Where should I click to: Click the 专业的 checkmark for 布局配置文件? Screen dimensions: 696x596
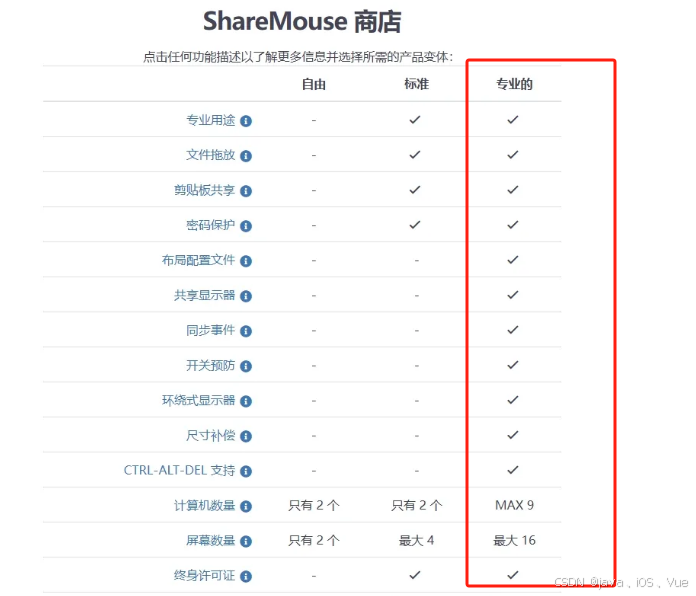click(x=513, y=260)
